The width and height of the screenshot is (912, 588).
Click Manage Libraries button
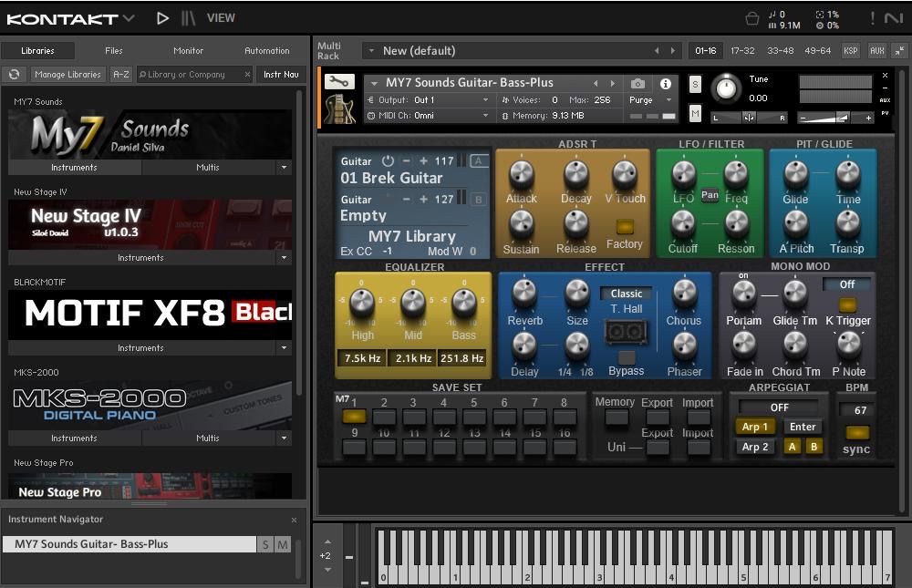67,75
